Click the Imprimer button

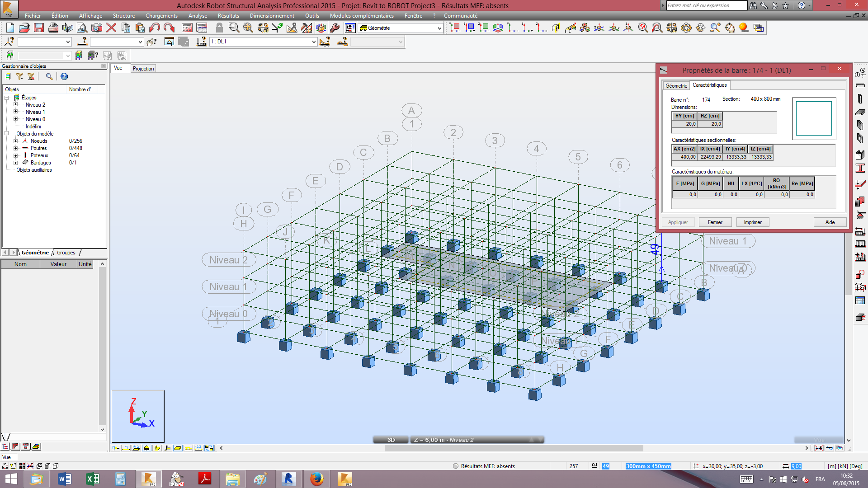point(753,222)
